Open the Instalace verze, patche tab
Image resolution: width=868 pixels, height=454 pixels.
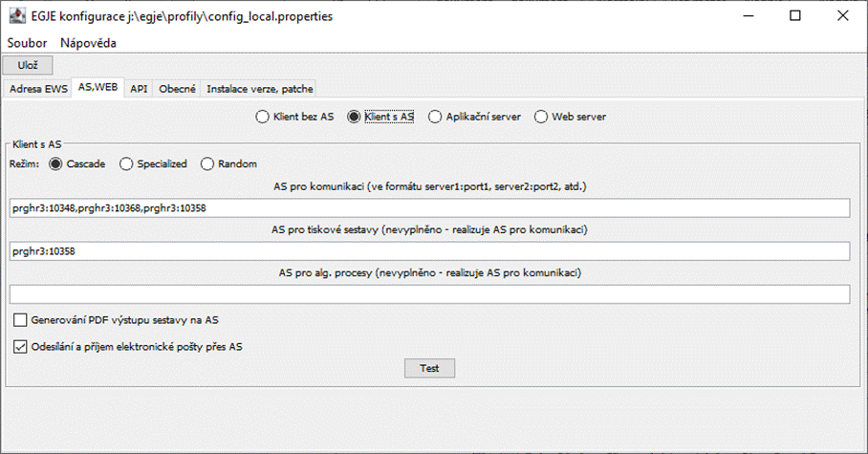[259, 89]
